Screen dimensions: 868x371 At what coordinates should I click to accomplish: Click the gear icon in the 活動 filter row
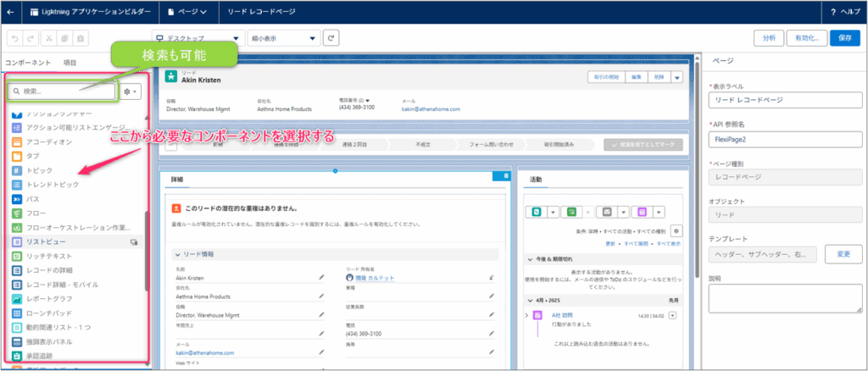(x=676, y=230)
